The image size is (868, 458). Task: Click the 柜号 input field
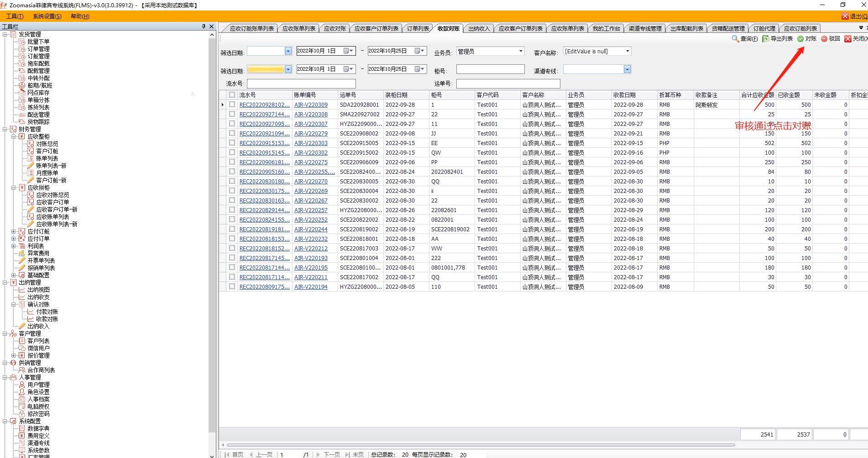point(490,69)
